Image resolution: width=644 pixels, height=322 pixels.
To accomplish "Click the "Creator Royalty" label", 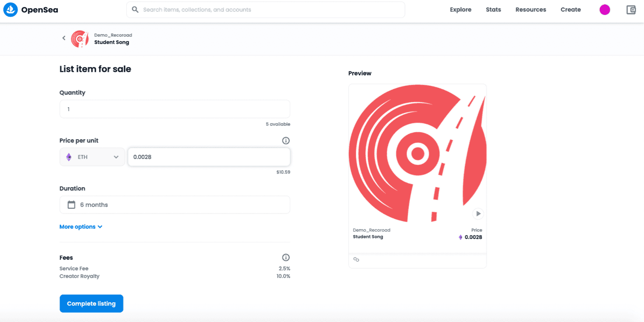I will pos(79,276).
